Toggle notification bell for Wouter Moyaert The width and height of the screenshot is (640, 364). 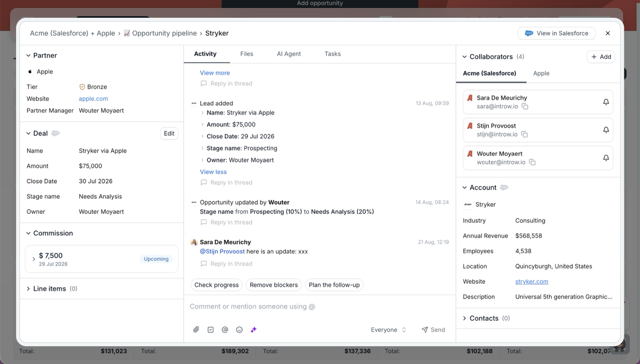coord(606,158)
